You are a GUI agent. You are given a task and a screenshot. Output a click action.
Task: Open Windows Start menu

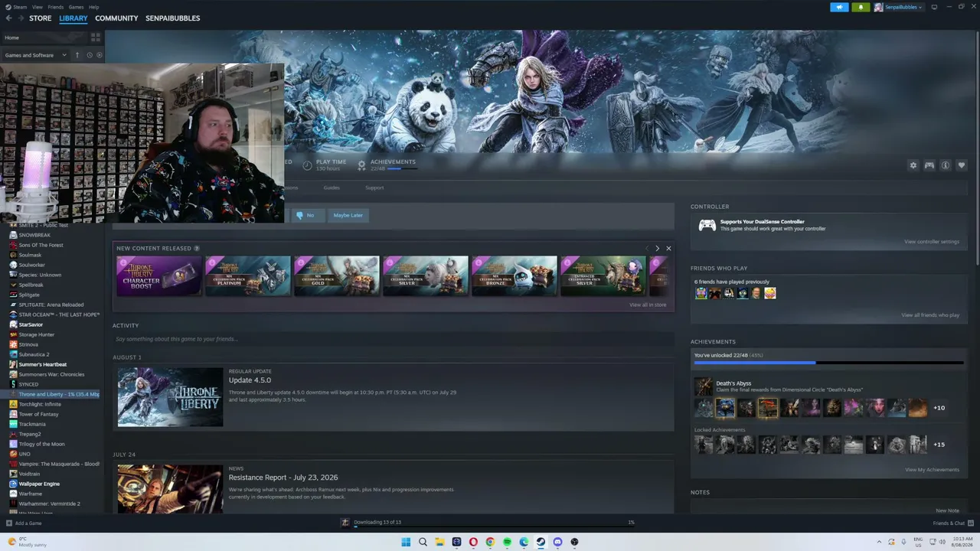(x=406, y=542)
